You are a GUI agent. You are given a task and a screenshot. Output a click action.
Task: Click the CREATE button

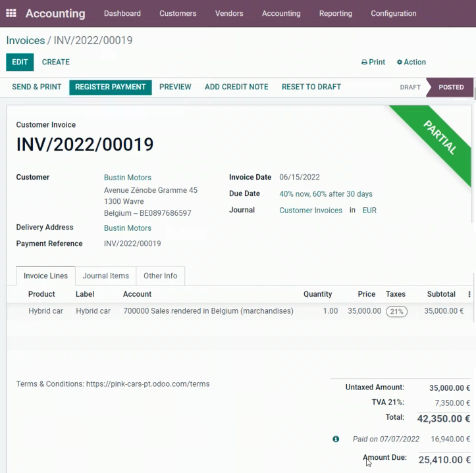tap(56, 62)
